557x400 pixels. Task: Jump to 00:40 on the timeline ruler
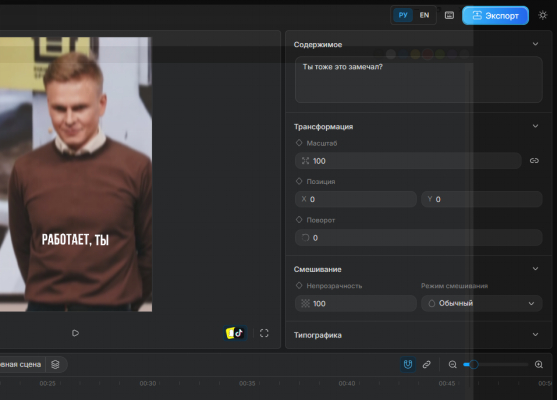347,383
